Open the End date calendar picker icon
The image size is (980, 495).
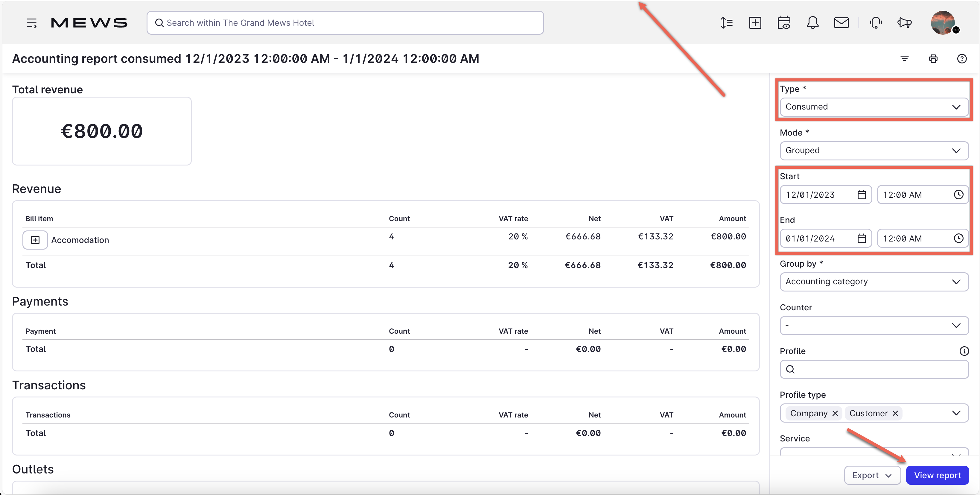tap(862, 239)
